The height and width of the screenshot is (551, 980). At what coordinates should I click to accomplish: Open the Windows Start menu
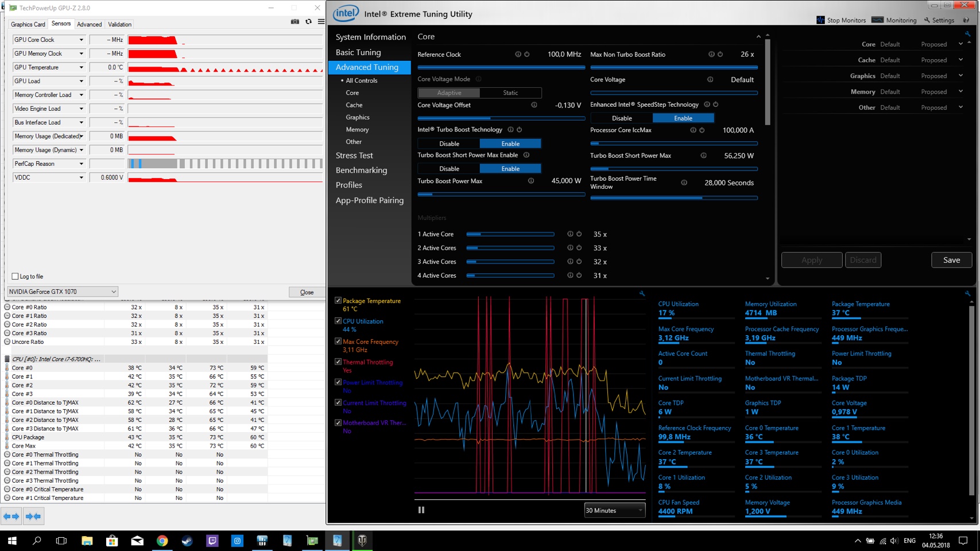click(x=12, y=541)
